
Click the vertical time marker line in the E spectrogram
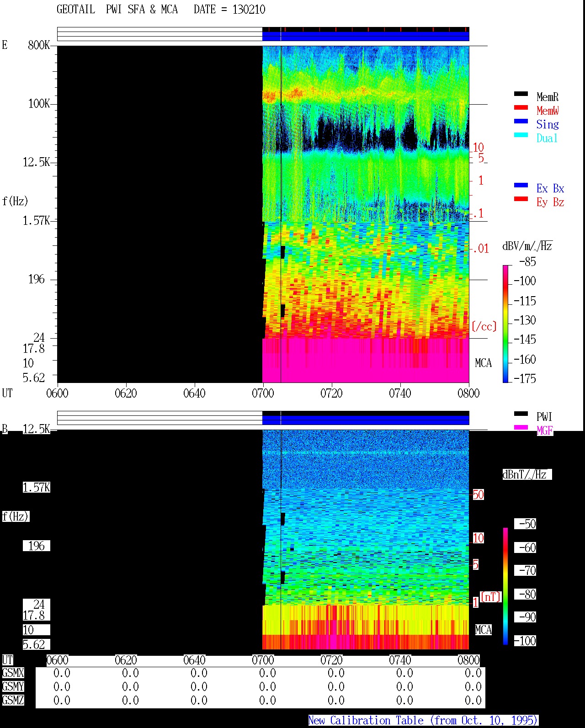coord(281,214)
